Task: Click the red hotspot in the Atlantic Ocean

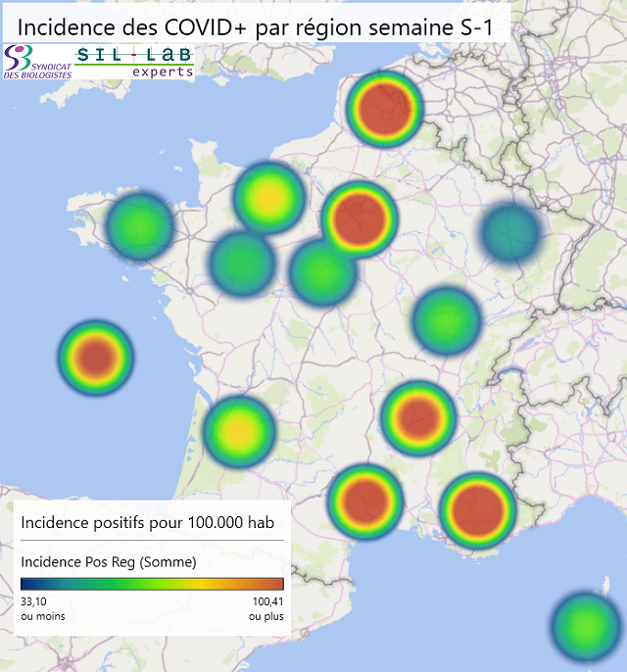Action: pyautogui.click(x=95, y=358)
